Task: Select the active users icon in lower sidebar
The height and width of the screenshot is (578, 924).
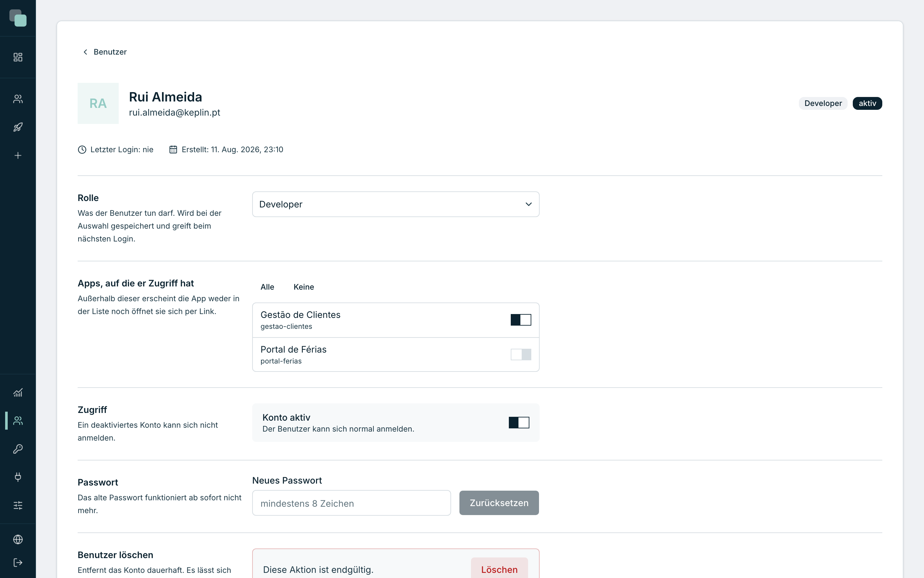Action: 18,421
